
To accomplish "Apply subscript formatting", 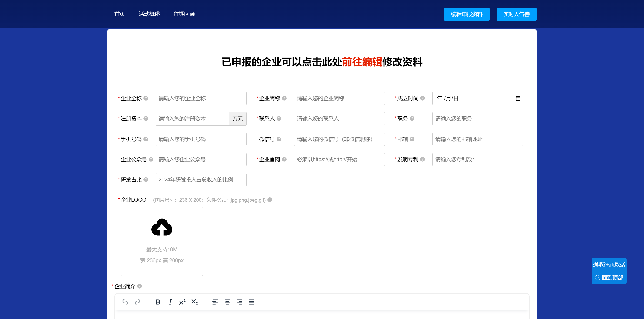I will [x=194, y=302].
